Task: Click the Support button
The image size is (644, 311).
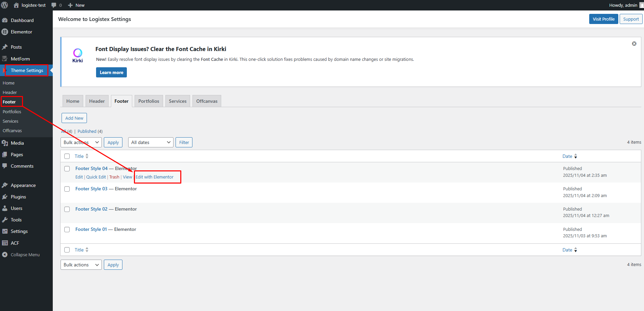Action: tap(631, 19)
